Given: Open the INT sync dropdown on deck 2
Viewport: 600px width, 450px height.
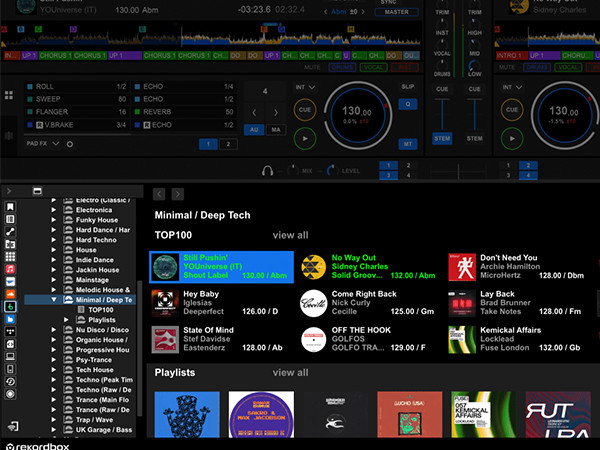Looking at the screenshot, I should point(512,87).
